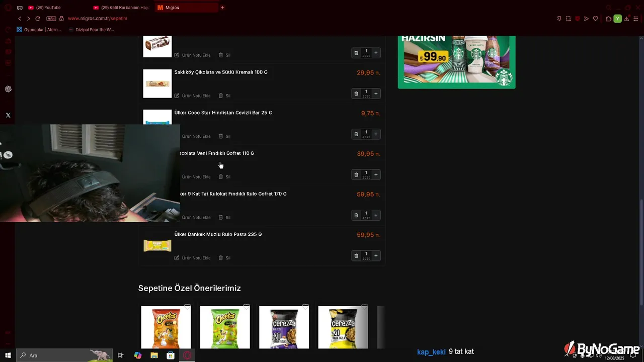Screen dimensions: 644x362
Task: Increase quantity of Ülker Dankek Muzlu Rulo Pasta
Action: pyautogui.click(x=376, y=256)
